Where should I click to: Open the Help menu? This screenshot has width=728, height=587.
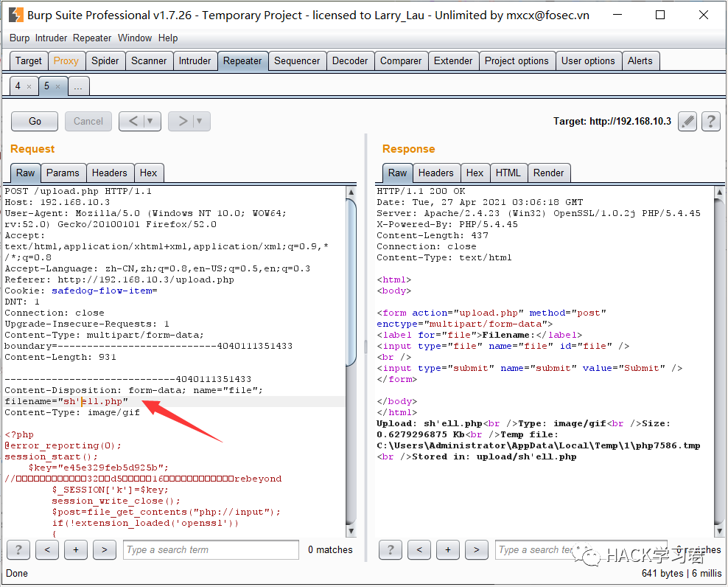[x=167, y=38]
